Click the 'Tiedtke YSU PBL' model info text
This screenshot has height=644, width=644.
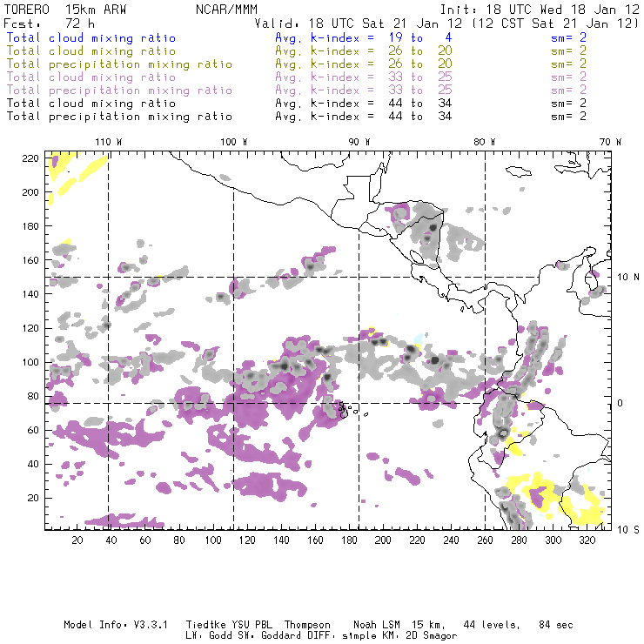click(x=229, y=625)
